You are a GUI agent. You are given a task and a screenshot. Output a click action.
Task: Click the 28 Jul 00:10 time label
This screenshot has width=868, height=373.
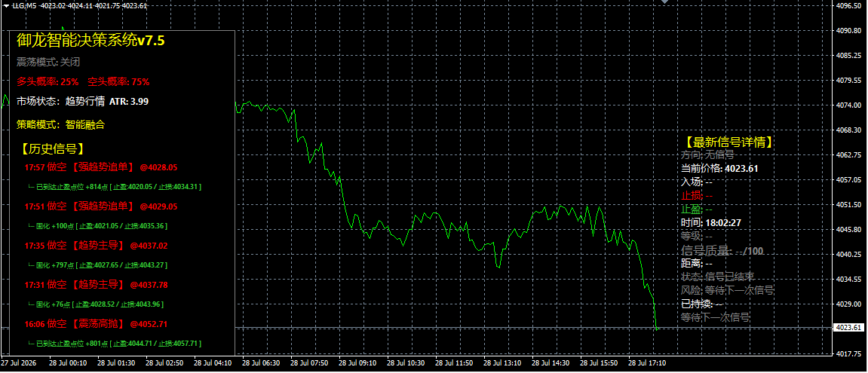(x=68, y=363)
